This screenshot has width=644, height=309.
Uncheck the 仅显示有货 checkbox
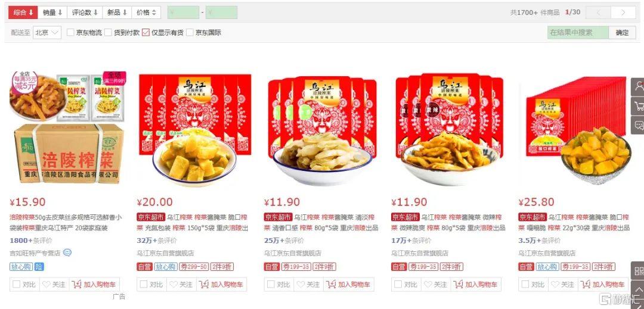point(145,32)
